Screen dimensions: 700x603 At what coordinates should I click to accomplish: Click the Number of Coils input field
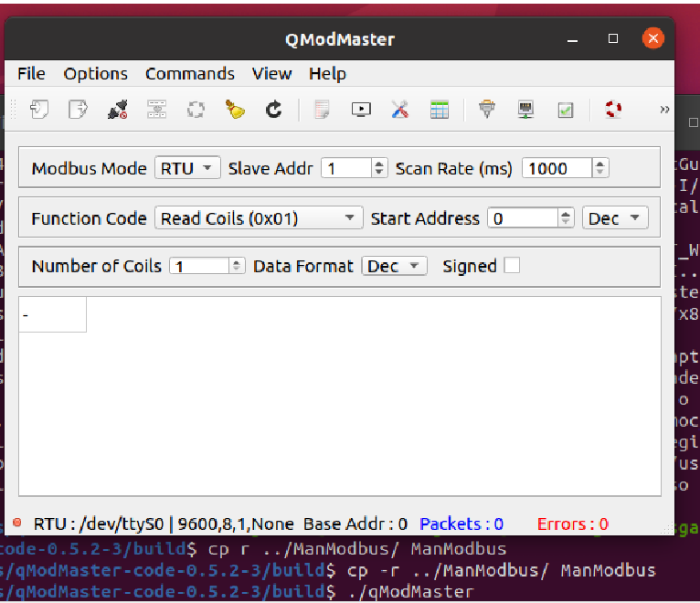[199, 266]
